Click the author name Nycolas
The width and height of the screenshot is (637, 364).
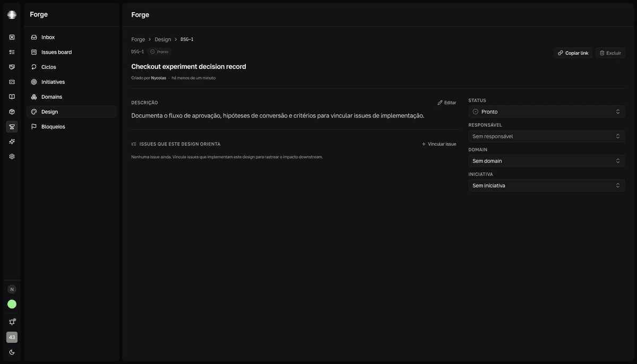tap(158, 78)
